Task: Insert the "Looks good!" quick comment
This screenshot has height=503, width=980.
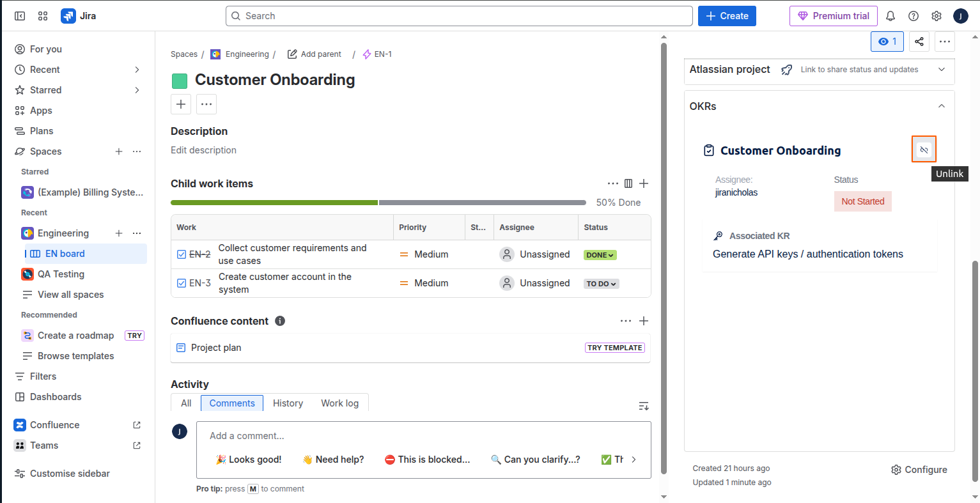Action: (x=249, y=460)
